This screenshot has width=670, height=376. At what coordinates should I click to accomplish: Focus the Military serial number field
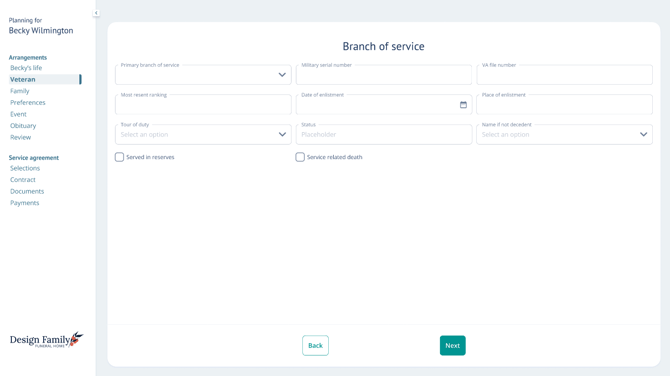point(384,75)
